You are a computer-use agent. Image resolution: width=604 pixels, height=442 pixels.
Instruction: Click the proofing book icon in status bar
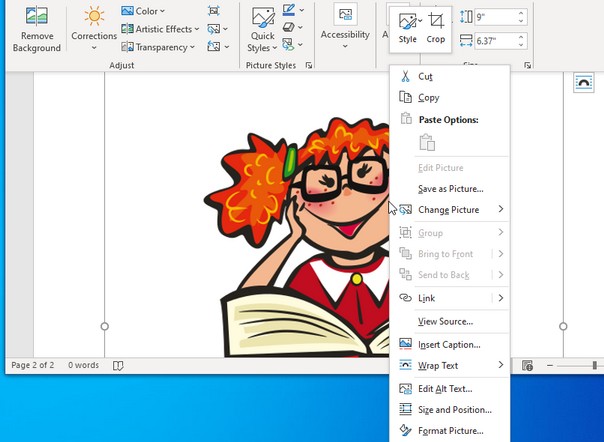point(118,365)
